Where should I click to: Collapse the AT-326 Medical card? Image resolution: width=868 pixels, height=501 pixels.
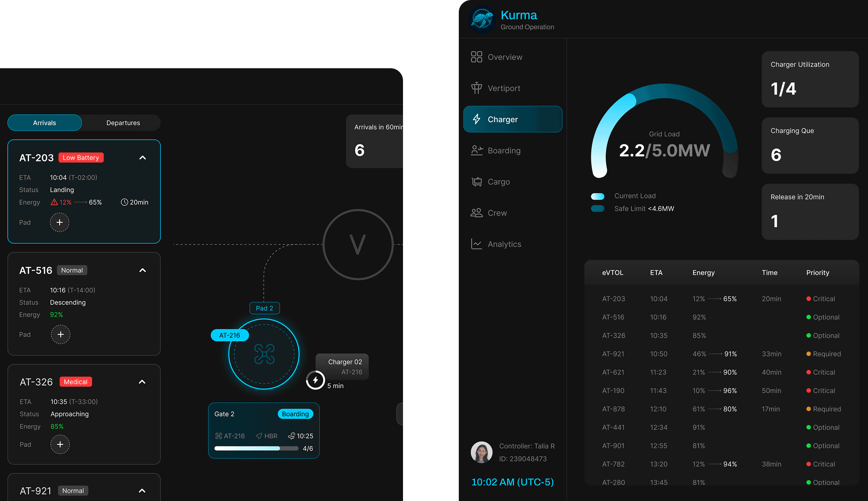pos(142,382)
